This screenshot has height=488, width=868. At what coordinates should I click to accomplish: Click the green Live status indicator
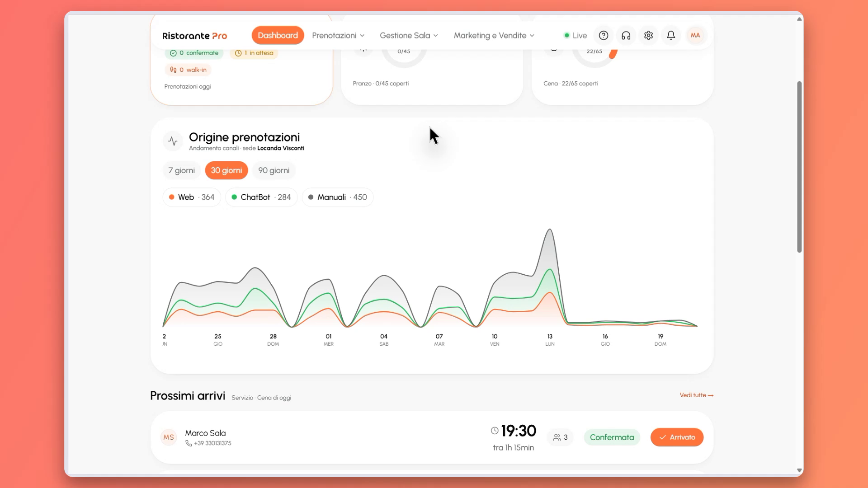575,35
